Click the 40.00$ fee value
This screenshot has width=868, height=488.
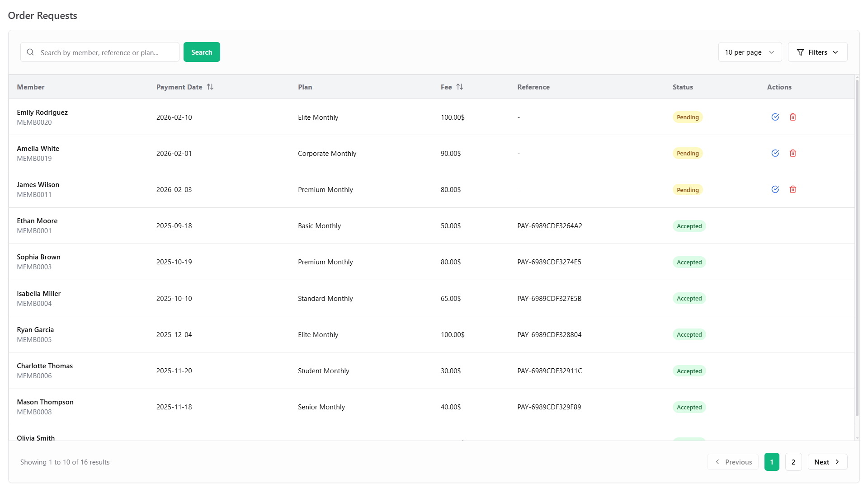[x=451, y=407]
